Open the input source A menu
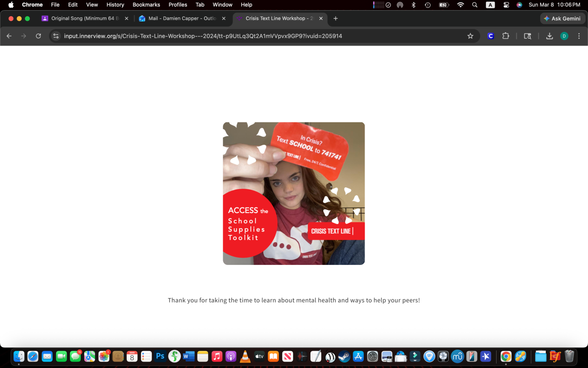588x368 pixels. pos(491,5)
